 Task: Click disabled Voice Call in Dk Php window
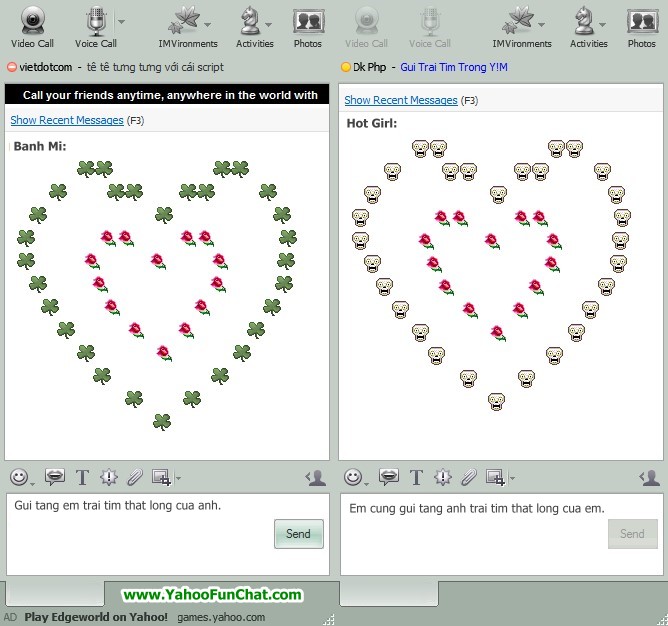pos(430,26)
